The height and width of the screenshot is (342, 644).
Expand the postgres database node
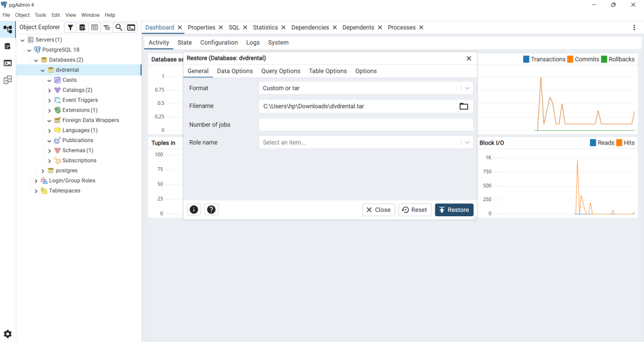point(43,171)
